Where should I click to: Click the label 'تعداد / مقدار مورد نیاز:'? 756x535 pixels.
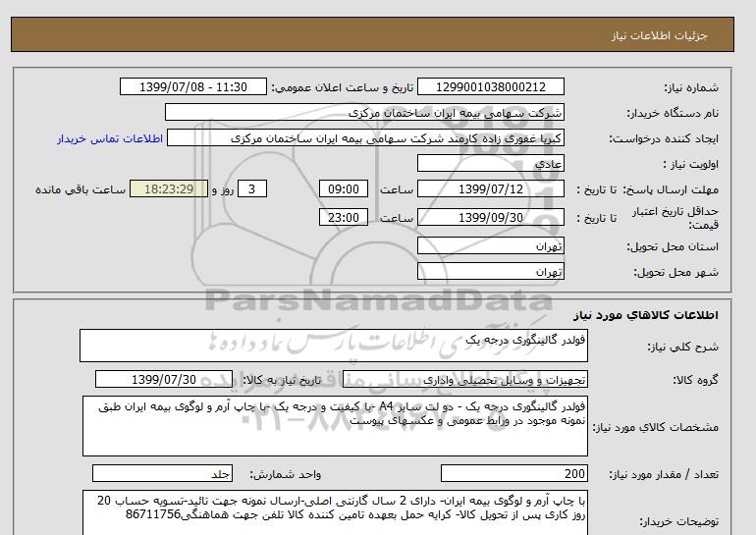click(x=664, y=475)
